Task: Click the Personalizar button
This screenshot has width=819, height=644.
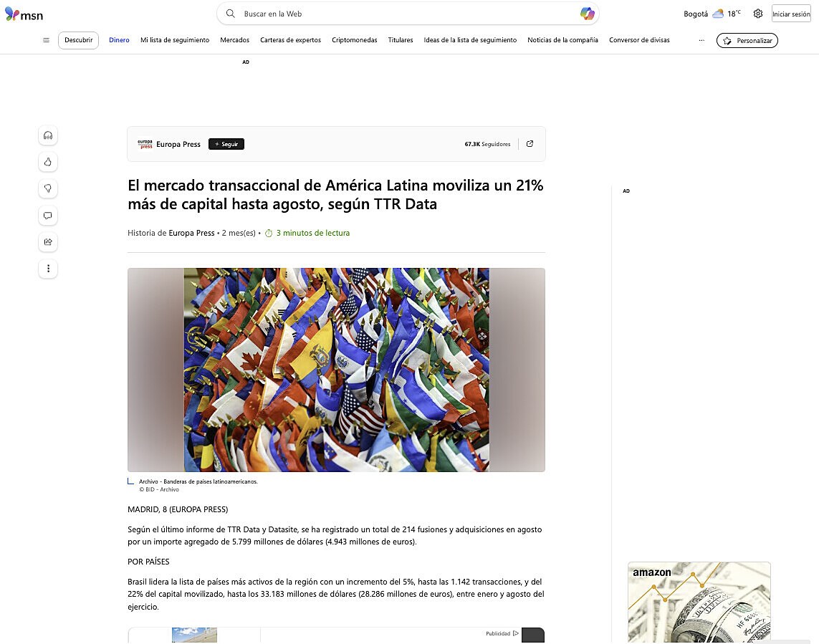Action: (x=747, y=40)
